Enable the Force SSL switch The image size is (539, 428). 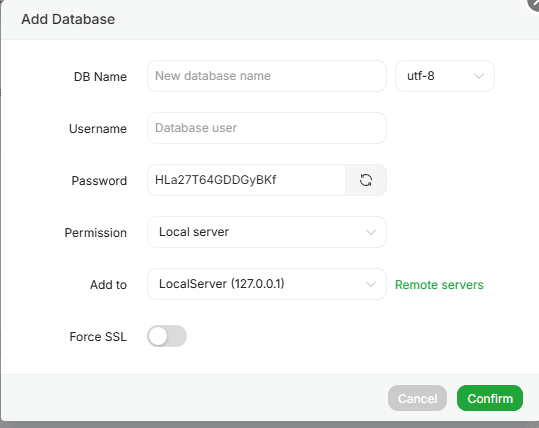[167, 336]
